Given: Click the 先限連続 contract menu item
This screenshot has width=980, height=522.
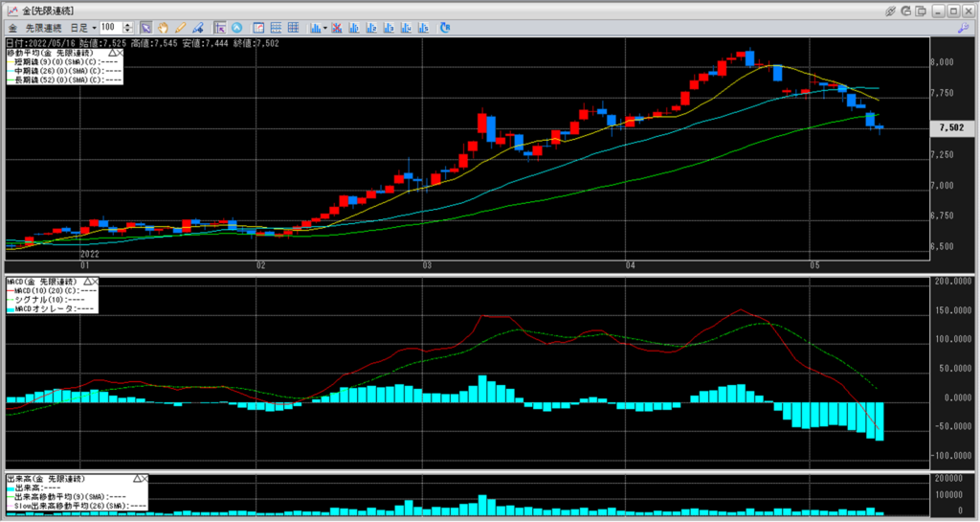Looking at the screenshot, I should click(x=44, y=27).
